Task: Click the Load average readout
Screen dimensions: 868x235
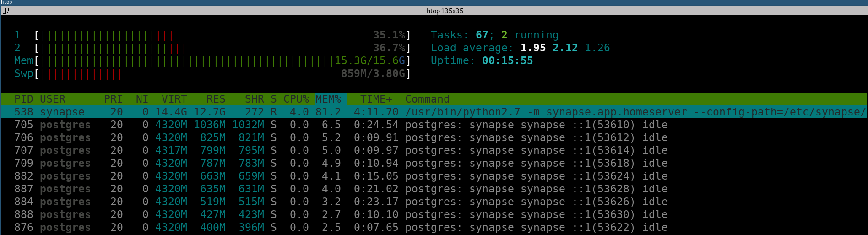Action: pos(520,48)
